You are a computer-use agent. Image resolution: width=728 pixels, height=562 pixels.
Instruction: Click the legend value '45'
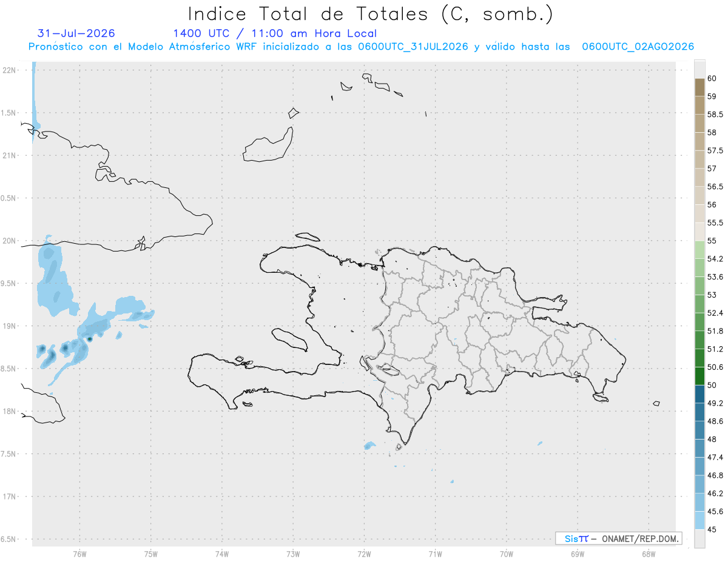click(x=712, y=530)
